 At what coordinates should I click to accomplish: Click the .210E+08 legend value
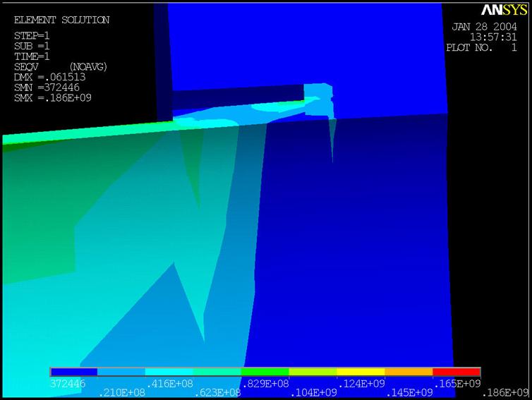pos(122,393)
